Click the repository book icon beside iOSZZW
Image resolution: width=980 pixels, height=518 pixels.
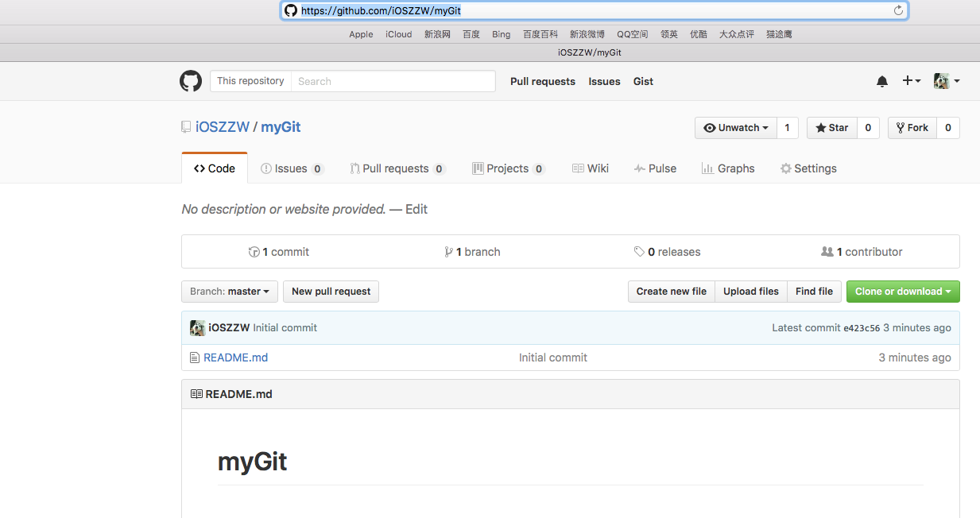186,127
